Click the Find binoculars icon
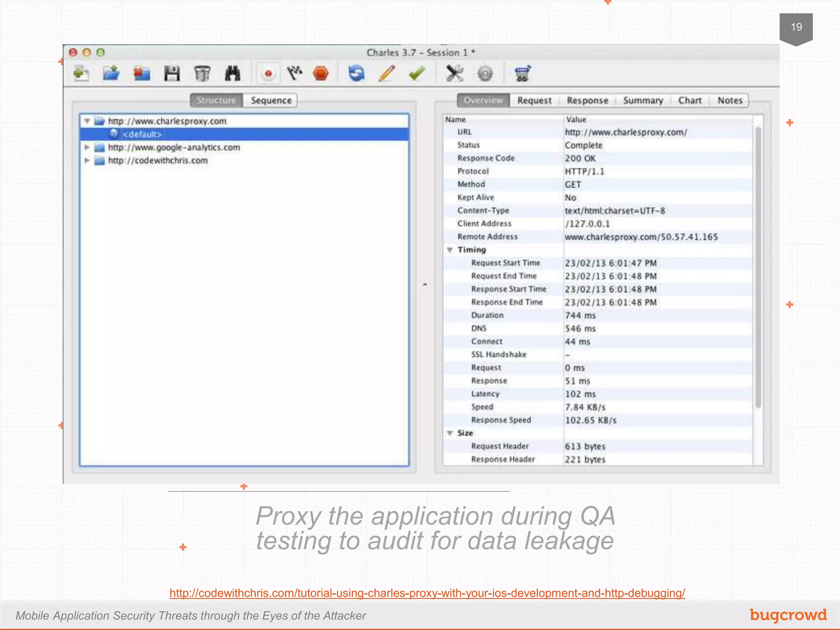The width and height of the screenshot is (840, 630). (x=233, y=74)
